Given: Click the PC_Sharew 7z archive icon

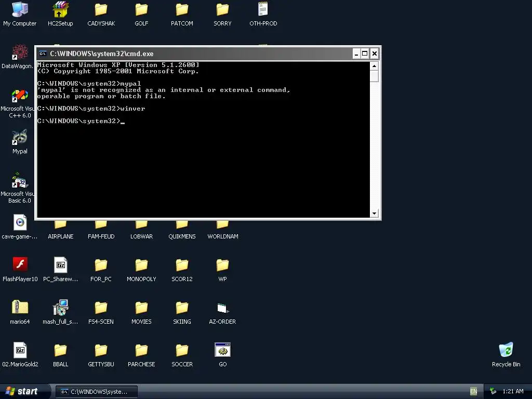Looking at the screenshot, I should pos(60,265).
